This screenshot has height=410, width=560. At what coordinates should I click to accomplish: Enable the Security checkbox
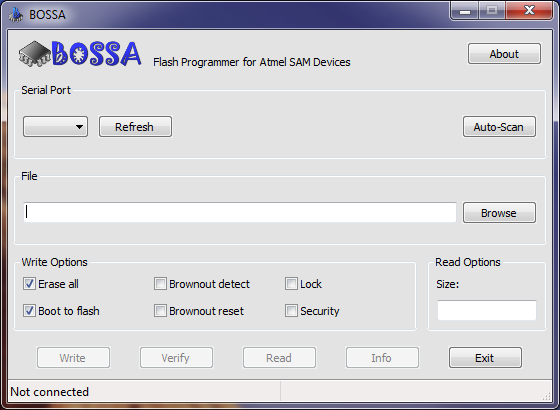click(291, 311)
